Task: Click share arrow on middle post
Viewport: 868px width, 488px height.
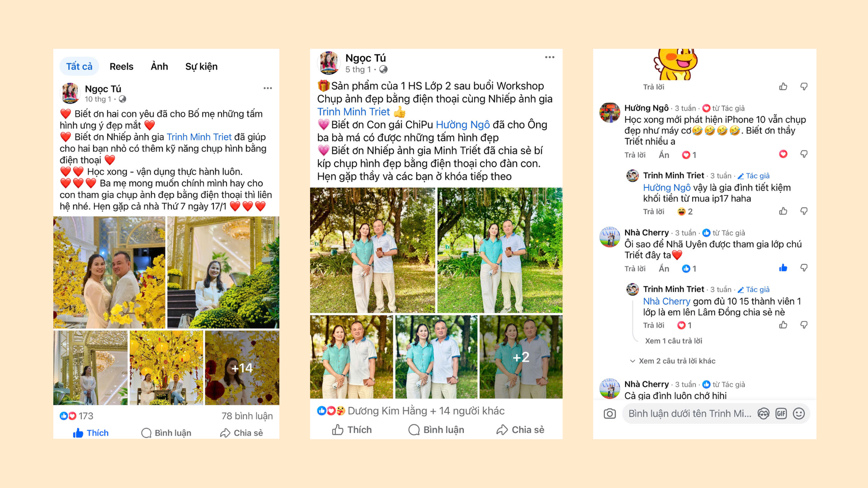Action: (520, 430)
